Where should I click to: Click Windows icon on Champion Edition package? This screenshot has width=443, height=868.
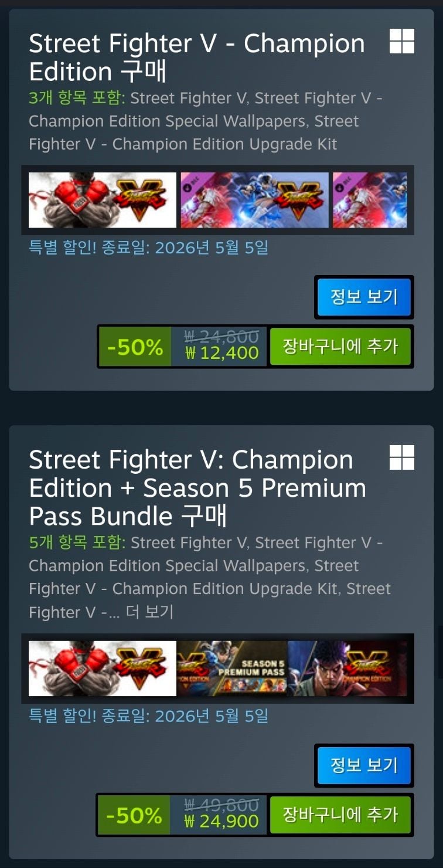(x=402, y=41)
